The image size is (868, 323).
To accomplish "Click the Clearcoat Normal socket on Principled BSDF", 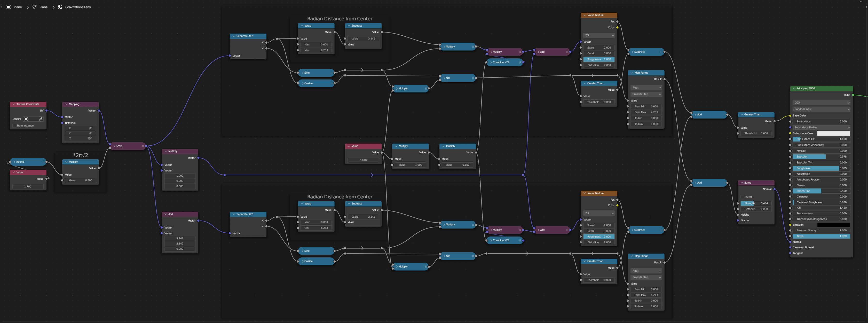I will click(790, 248).
